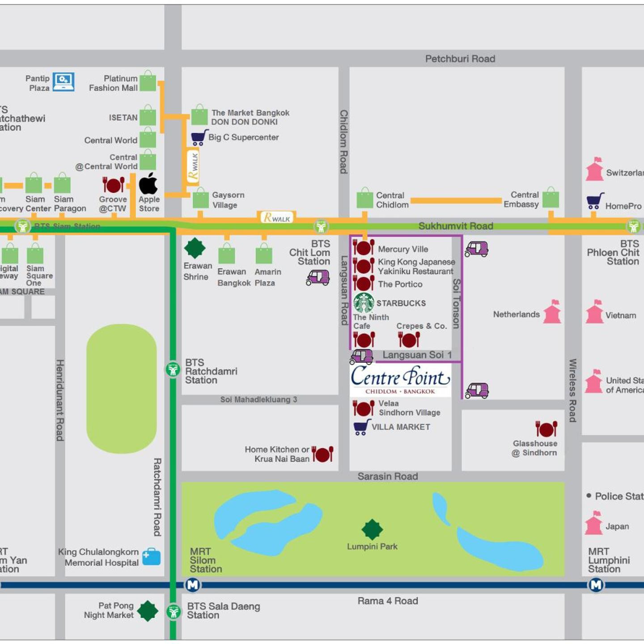Viewport: 644px width, 644px height.
Task: Click the Sarasin Road label
Action: click(x=388, y=476)
